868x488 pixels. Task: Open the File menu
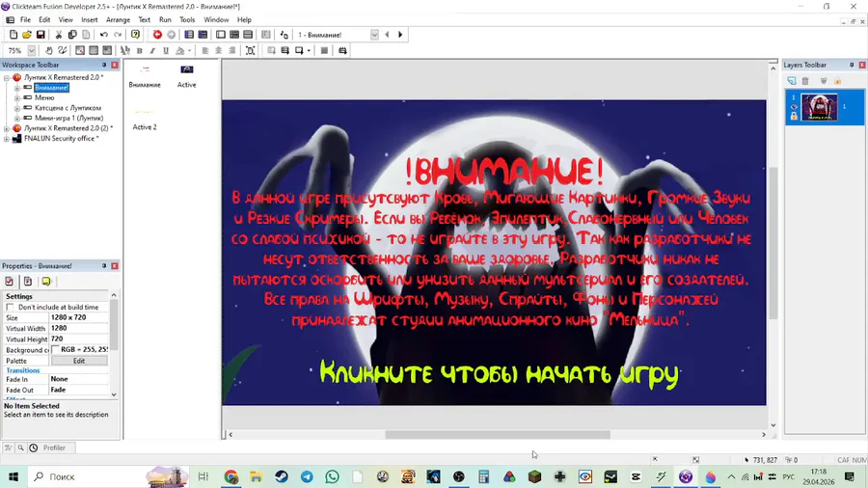(x=25, y=19)
